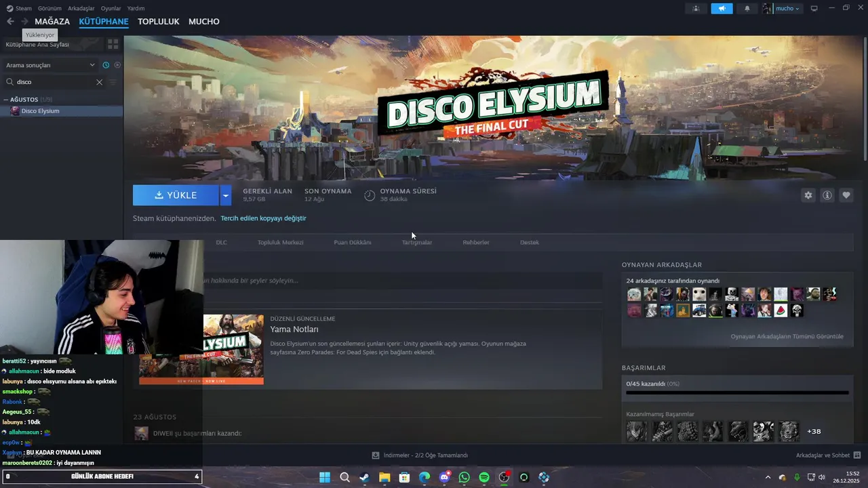Viewport: 868px width, 488px height.
Task: Click the activity post input box
Action: pos(401,281)
